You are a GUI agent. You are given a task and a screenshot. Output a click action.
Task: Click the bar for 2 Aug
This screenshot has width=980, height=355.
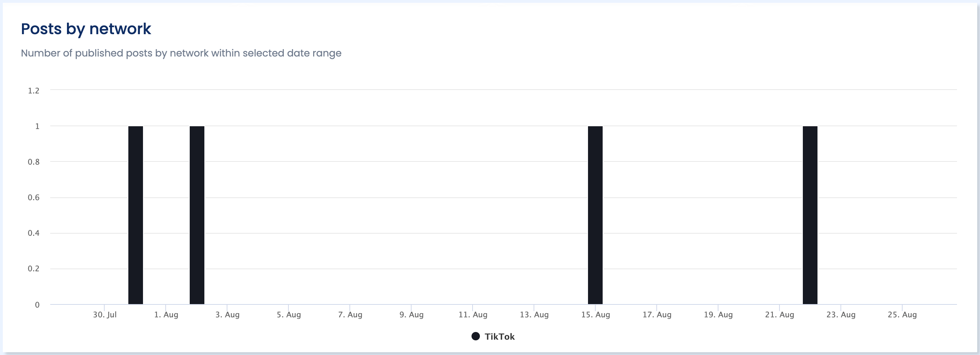[x=197, y=215]
